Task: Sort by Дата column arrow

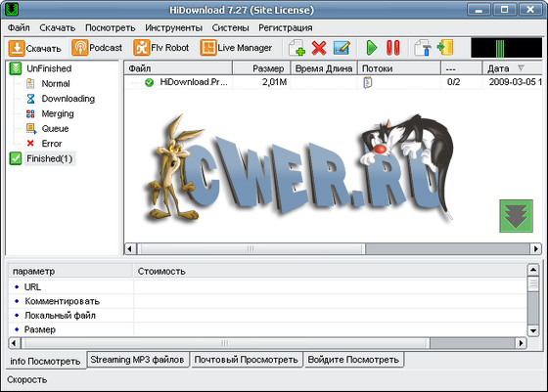Action: tap(521, 67)
